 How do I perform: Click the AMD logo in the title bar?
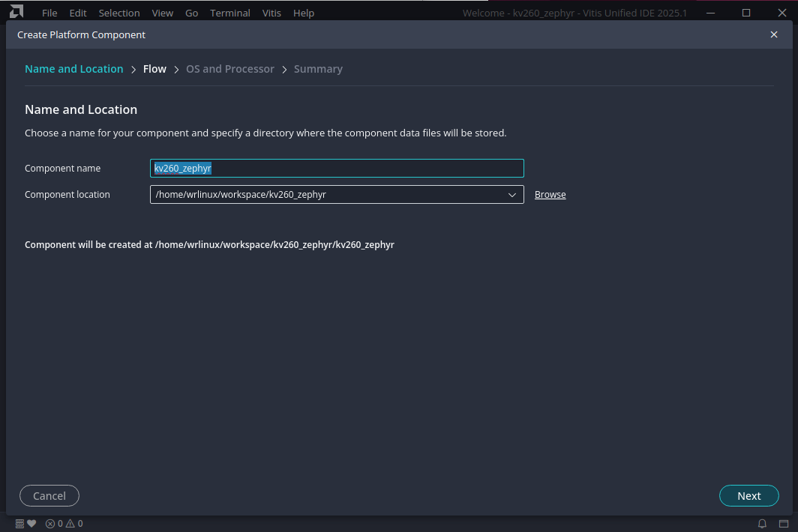(x=16, y=12)
